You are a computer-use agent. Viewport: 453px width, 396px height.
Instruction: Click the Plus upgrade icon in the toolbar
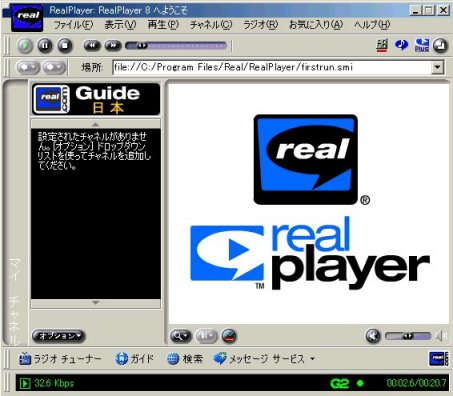(422, 45)
